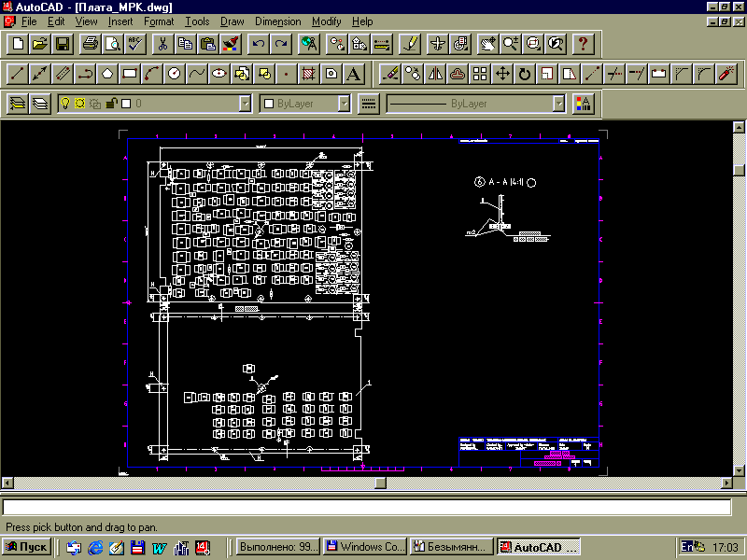
Task: Select the Spline curve tool
Action: (197, 74)
